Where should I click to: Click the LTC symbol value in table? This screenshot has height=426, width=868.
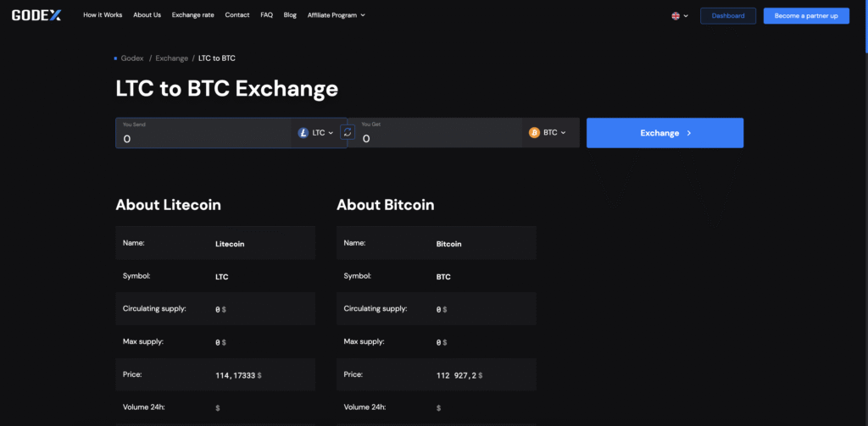point(222,277)
